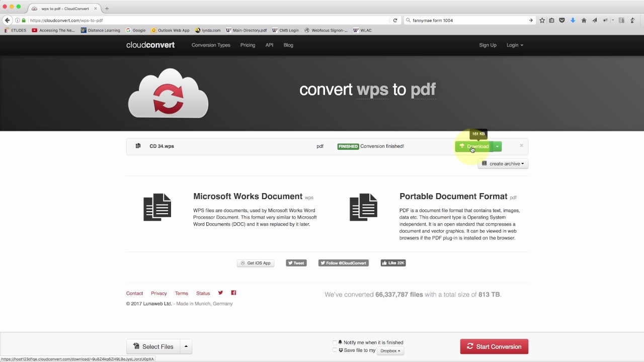Open Distance Learning bookmark
This screenshot has height=362, width=644.
(101, 30)
